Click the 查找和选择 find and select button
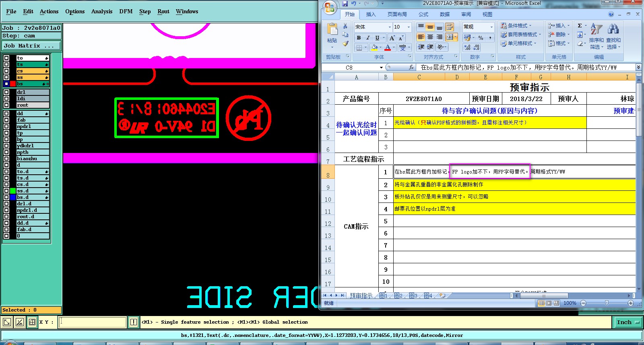644x345 pixels. [x=613, y=37]
